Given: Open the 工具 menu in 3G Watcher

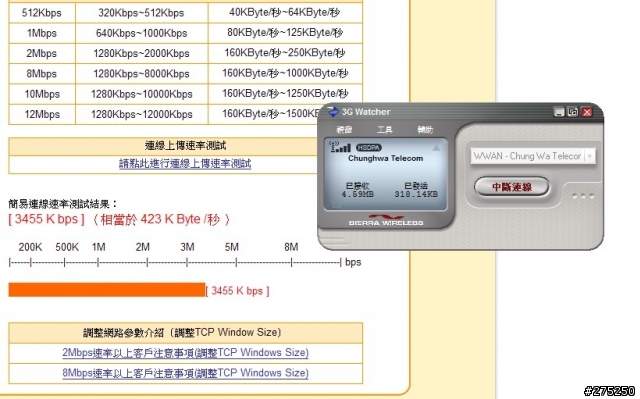Looking at the screenshot, I should pos(384,130).
